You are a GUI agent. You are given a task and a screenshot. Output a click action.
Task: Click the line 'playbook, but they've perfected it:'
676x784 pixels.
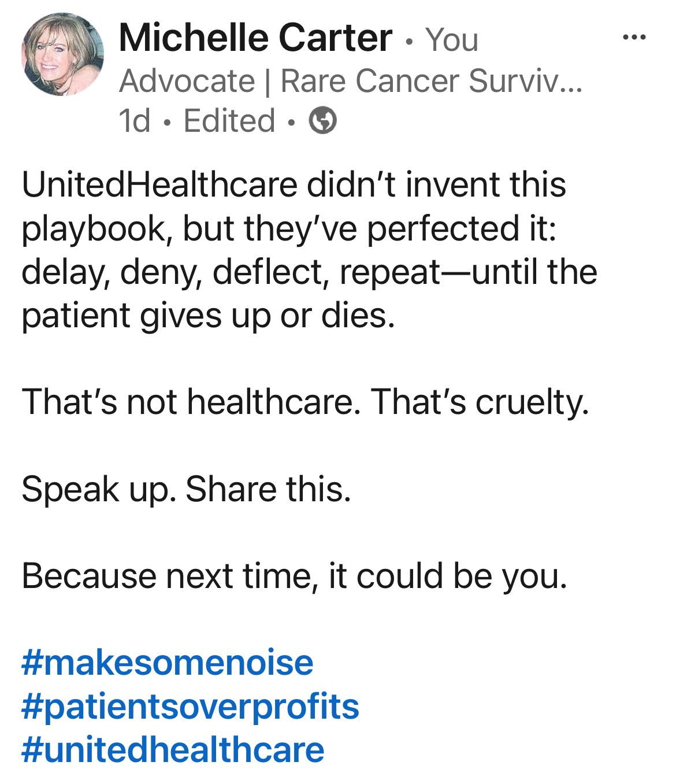point(289,228)
